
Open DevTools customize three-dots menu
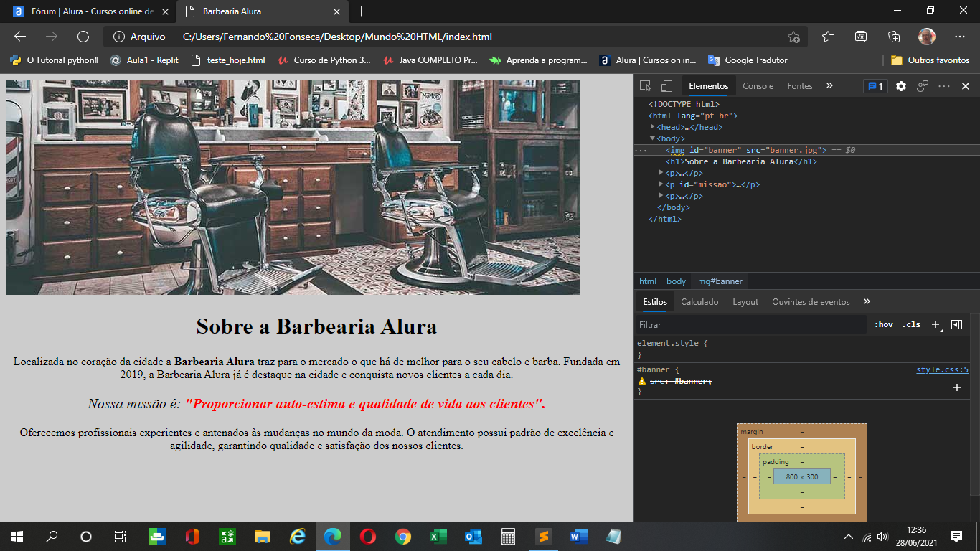point(944,86)
